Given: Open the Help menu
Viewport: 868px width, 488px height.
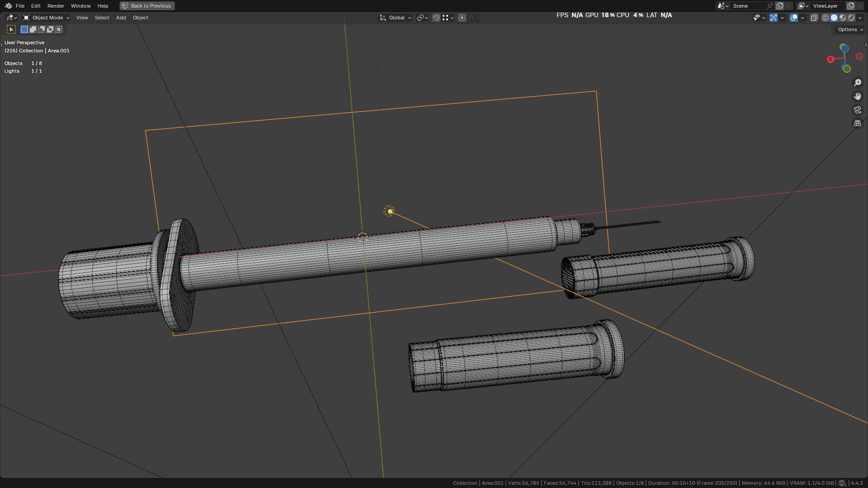Looking at the screenshot, I should (x=103, y=6).
